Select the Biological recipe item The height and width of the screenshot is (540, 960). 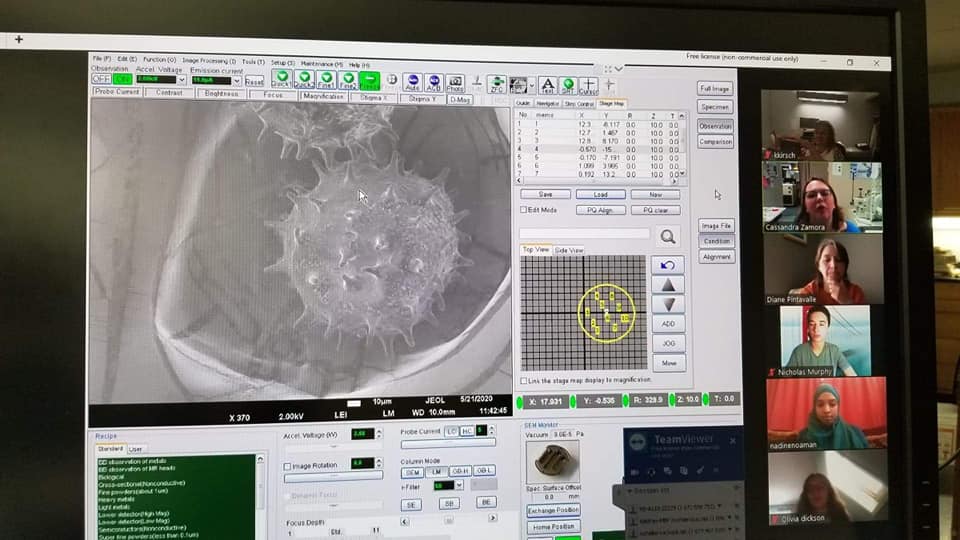[111, 476]
